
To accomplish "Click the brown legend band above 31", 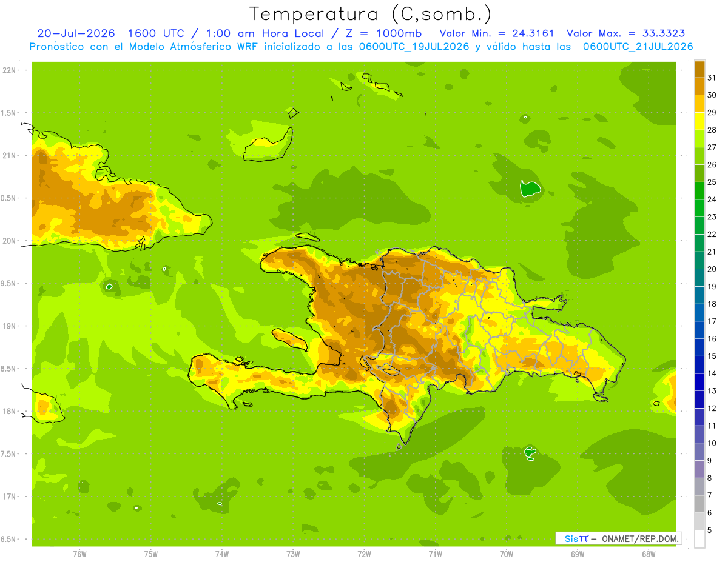I will point(699,69).
